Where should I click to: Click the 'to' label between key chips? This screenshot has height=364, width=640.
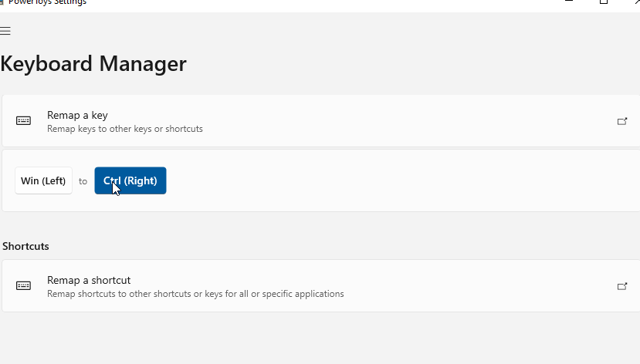click(83, 181)
